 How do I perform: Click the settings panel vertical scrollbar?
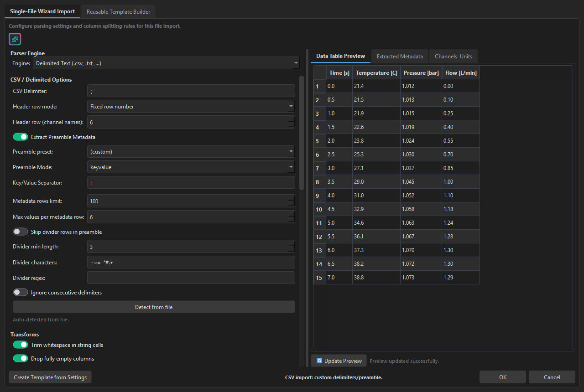(301, 132)
